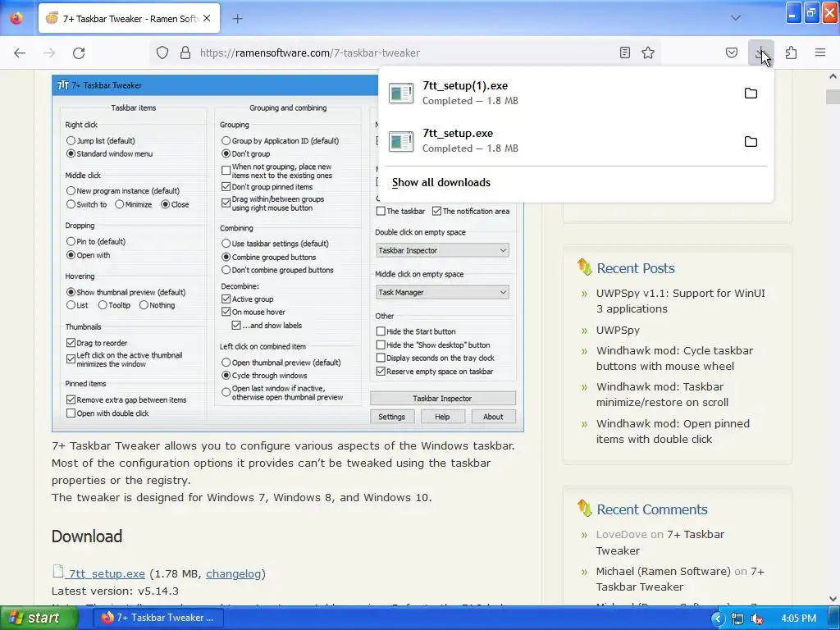Open Windhawk mod Taskbar minimize/restore post

[662, 395]
